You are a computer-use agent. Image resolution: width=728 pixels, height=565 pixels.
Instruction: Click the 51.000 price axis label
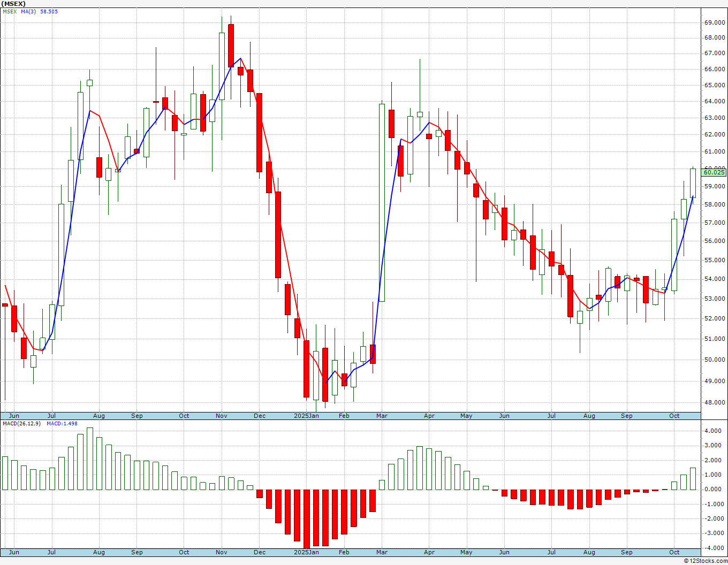tap(715, 339)
